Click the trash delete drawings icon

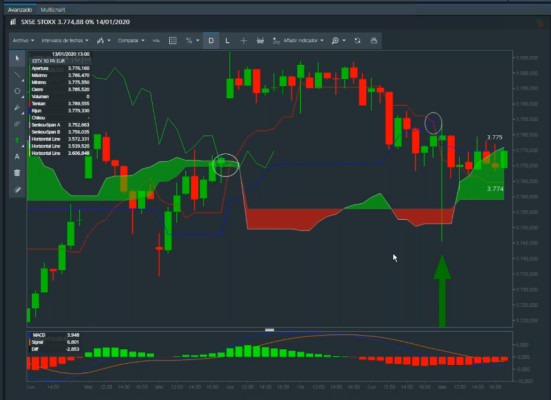[17, 173]
